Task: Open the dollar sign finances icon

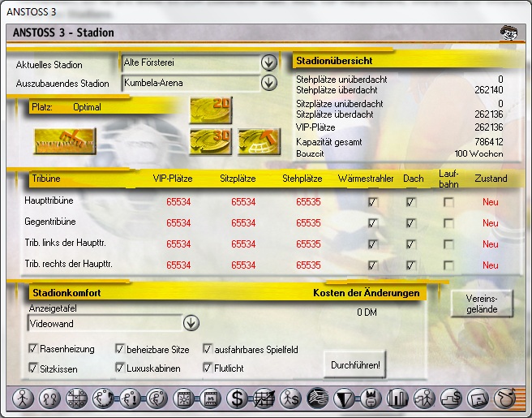Action: pyautogui.click(x=237, y=398)
